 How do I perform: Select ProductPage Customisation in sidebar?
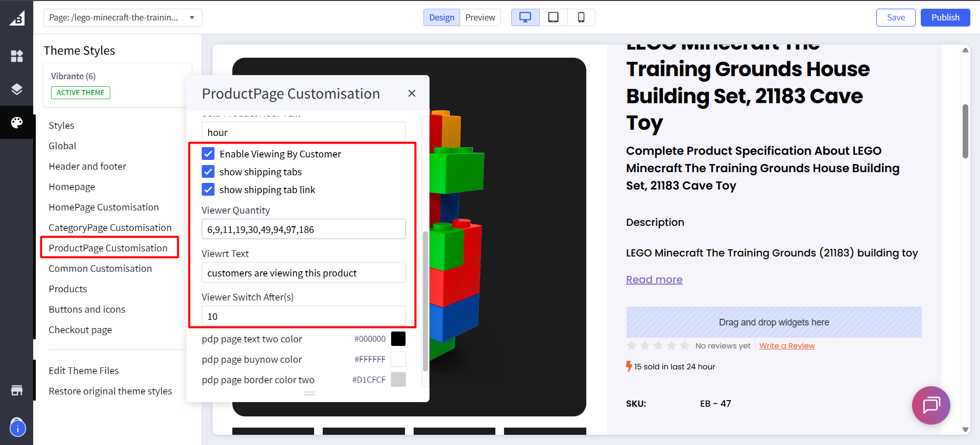(108, 248)
